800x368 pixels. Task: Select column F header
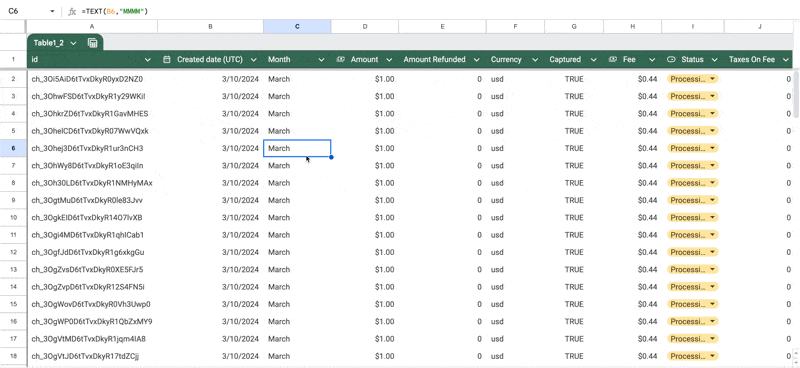pyautogui.click(x=515, y=26)
